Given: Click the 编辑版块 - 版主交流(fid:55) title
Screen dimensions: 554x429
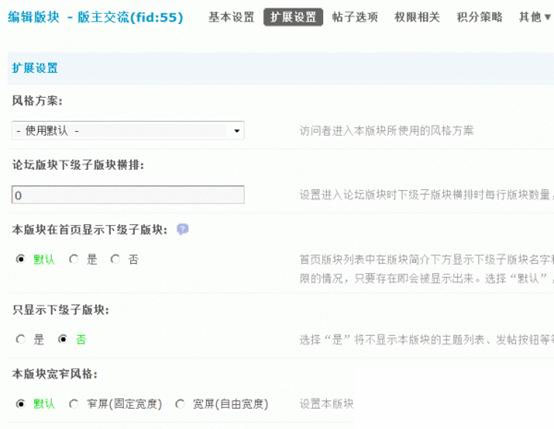Looking at the screenshot, I should [x=95, y=17].
